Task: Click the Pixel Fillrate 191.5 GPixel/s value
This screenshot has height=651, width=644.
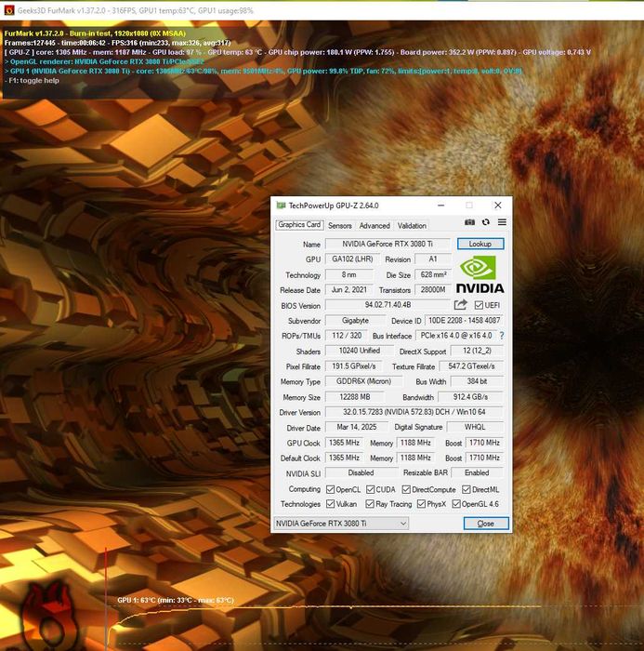Action: (x=354, y=366)
